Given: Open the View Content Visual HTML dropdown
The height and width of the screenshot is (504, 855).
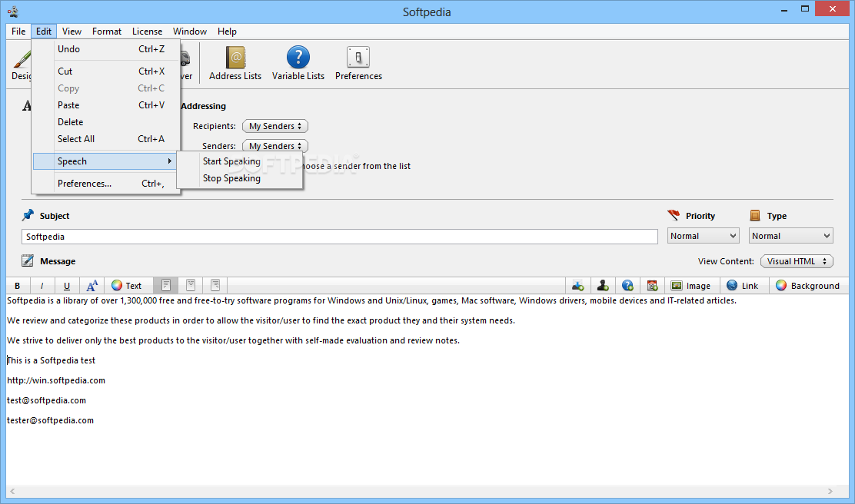Looking at the screenshot, I should (797, 261).
